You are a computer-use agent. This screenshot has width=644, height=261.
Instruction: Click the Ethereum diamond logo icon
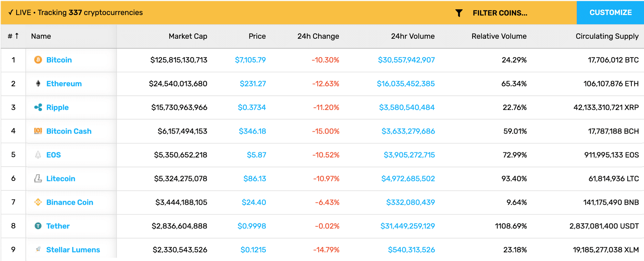click(38, 84)
